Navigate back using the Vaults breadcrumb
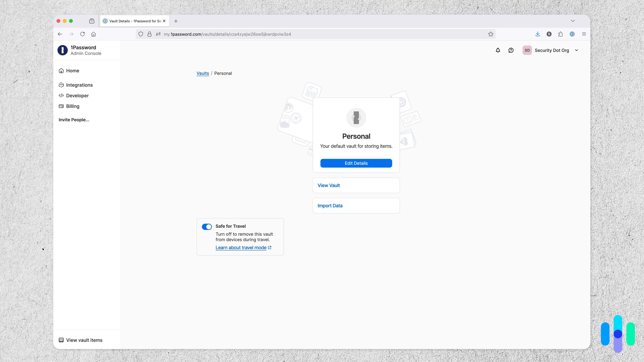 tap(202, 73)
